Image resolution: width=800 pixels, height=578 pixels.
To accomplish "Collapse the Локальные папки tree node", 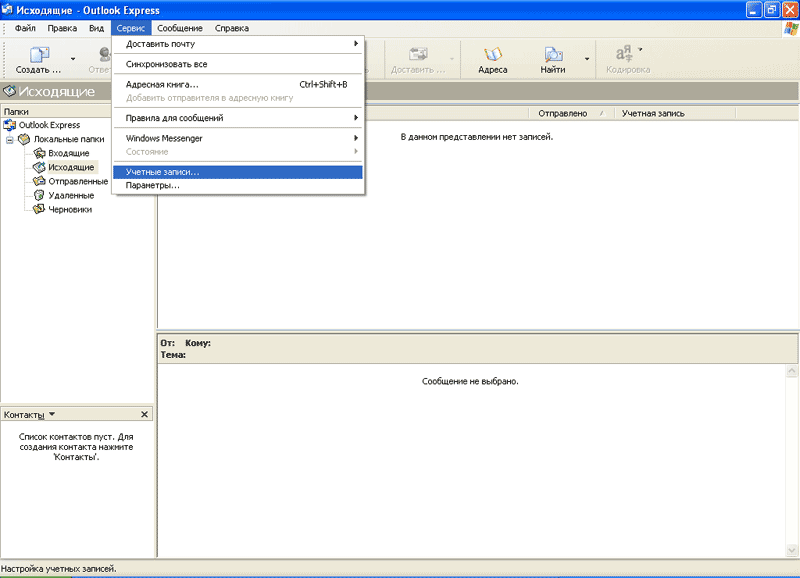I will pyautogui.click(x=10, y=139).
